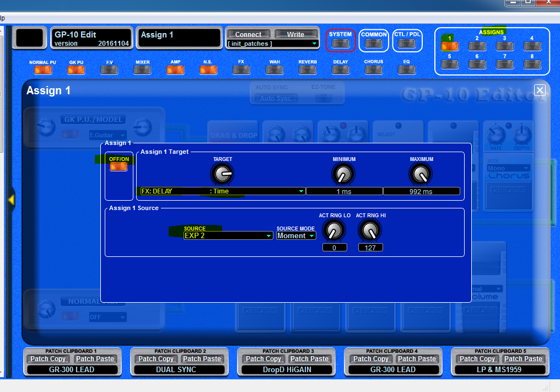Viewport: 560px width, 392px height.
Task: Click the GP-10 Edit version display
Action: pyautogui.click(x=91, y=37)
